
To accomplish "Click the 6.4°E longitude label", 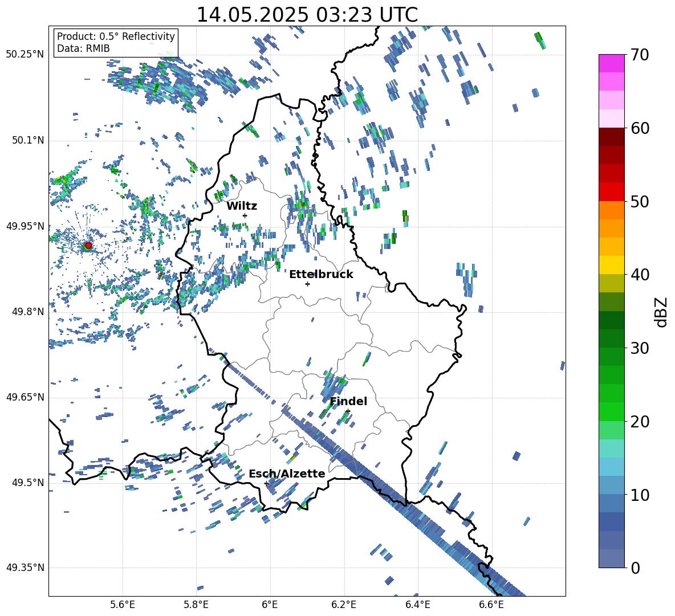I will click(x=417, y=605).
